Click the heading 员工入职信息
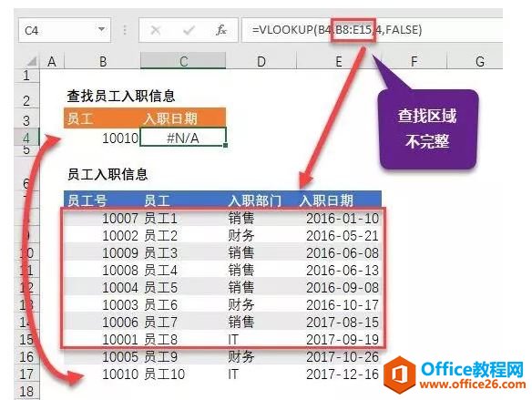 (107, 174)
